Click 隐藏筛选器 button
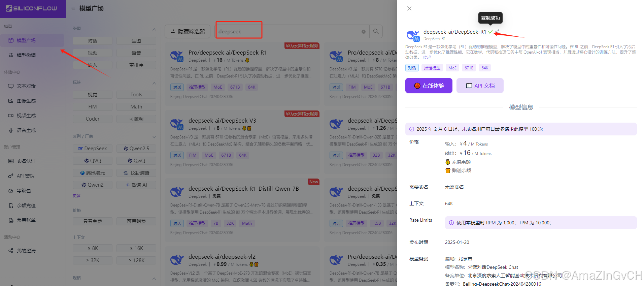The image size is (644, 286). [188, 31]
